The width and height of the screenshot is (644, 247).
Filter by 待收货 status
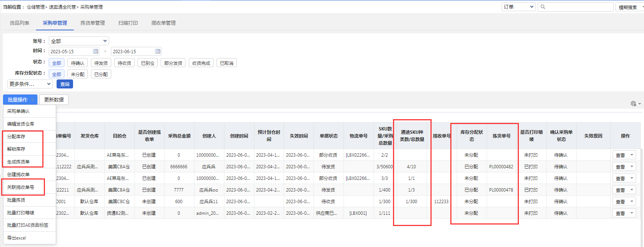pos(124,63)
